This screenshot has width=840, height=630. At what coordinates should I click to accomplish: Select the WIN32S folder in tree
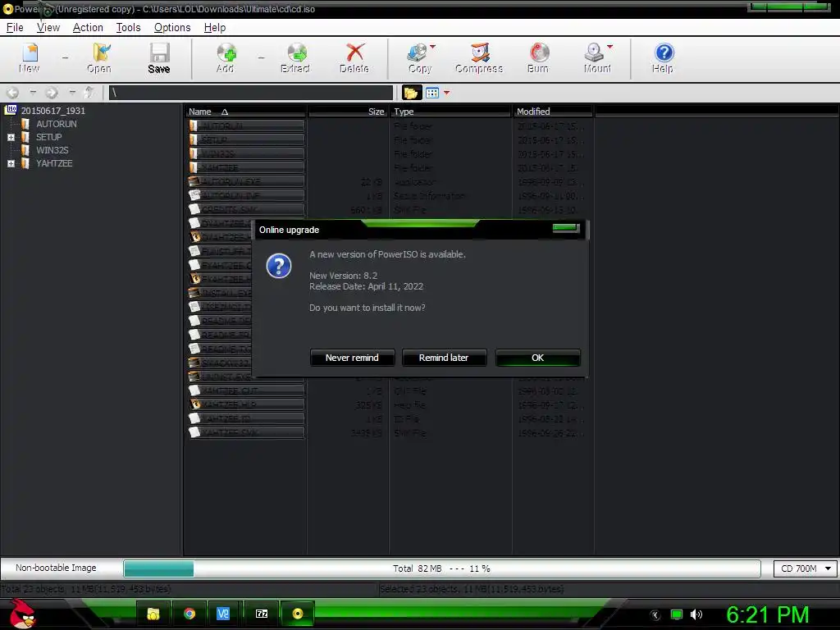tap(52, 150)
